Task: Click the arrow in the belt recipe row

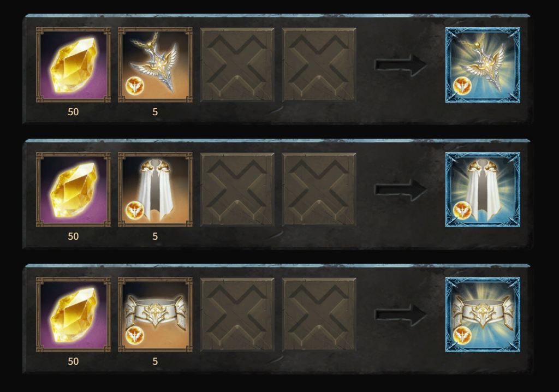Action: (400, 314)
